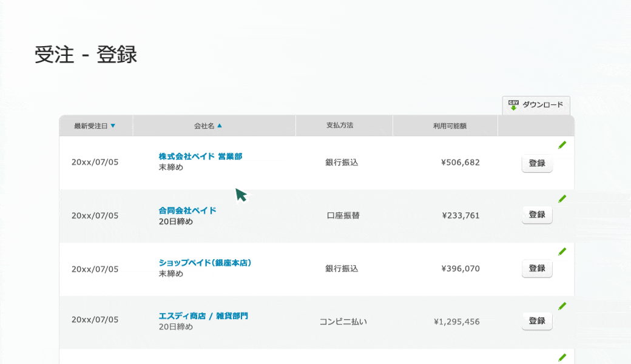This screenshot has width=631, height=364.
Task: Toggle sort arrow beside 最新受注日 header
Action: [113, 126]
